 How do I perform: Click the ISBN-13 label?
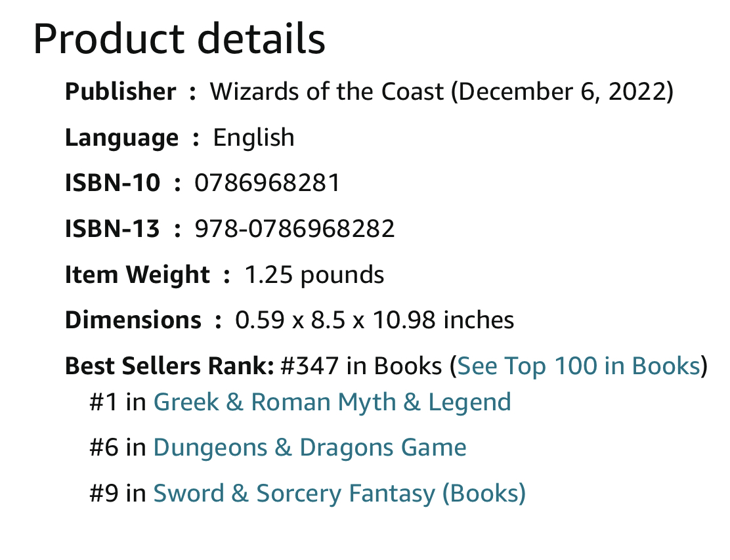pos(112,229)
